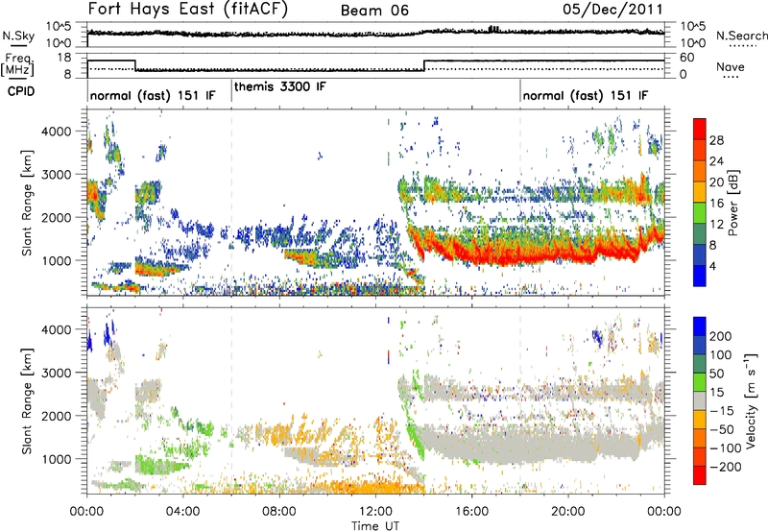Click the '08:00' time tick label

pos(279,512)
